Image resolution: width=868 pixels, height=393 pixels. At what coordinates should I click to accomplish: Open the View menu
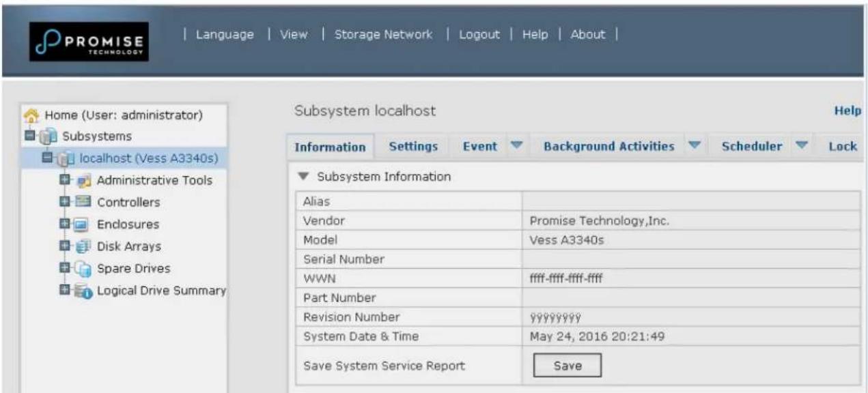294,34
